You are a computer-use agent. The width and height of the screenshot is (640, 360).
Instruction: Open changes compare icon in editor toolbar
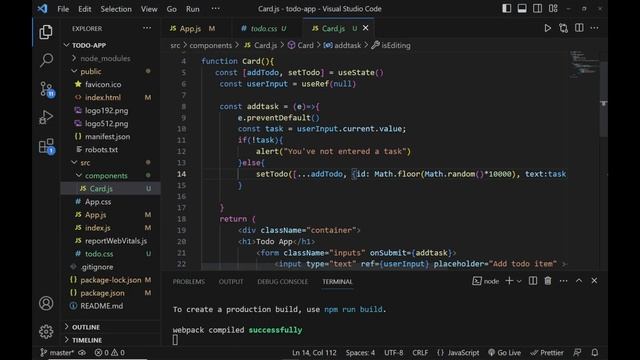click(563, 28)
